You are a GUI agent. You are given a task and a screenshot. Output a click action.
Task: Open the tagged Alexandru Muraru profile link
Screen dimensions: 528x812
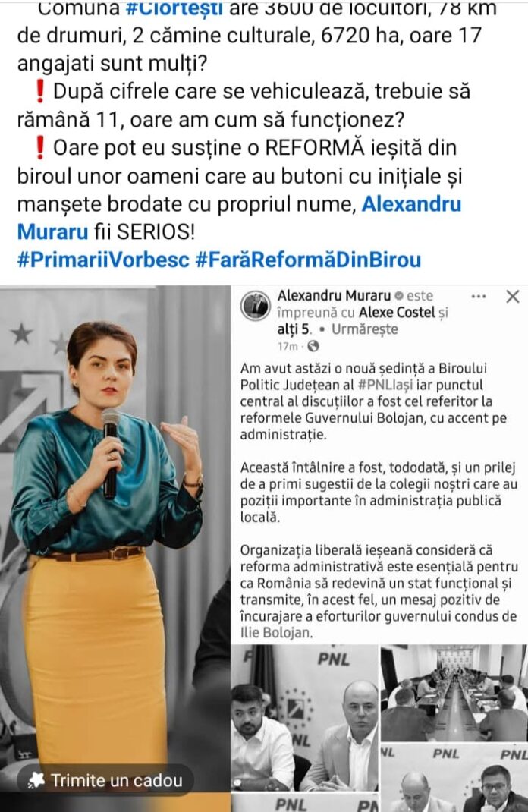tap(239, 218)
